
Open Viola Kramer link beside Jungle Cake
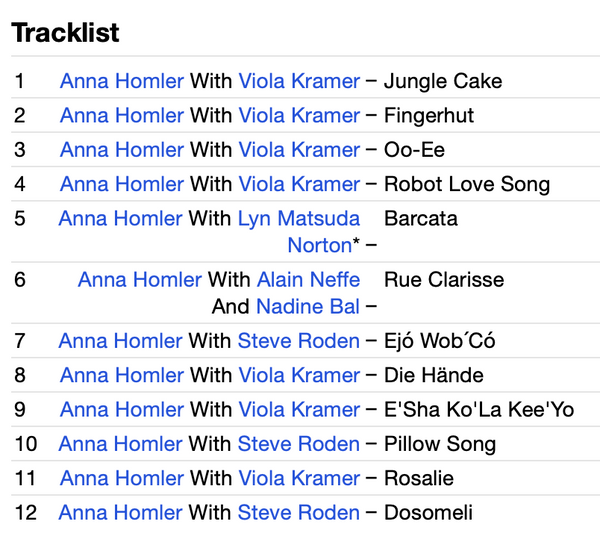coord(299,82)
